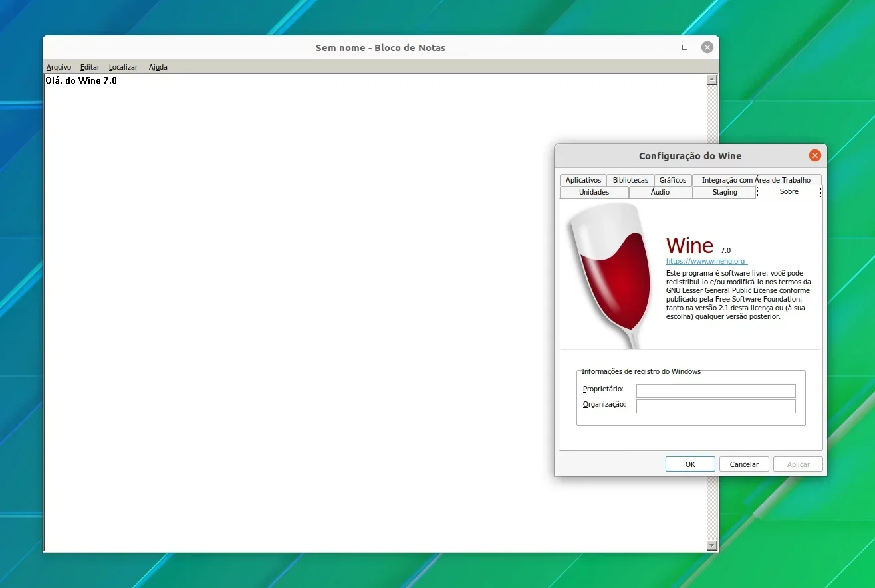This screenshot has width=875, height=588.
Task: Open the Ajuda menu in Bloco de Notas
Action: pos(158,67)
